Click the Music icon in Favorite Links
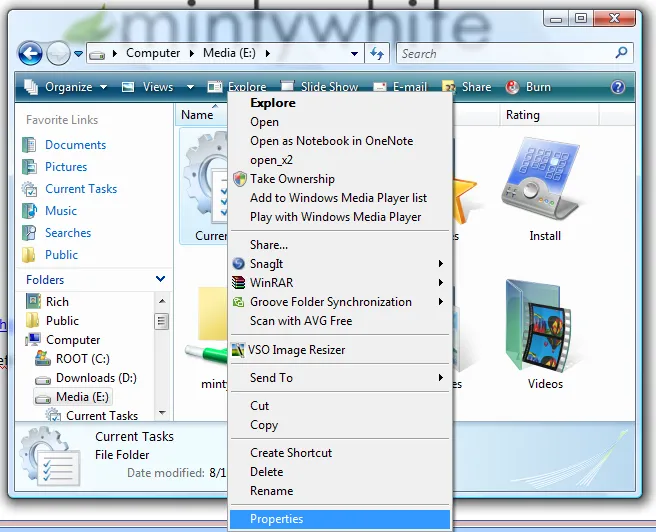This screenshot has width=656, height=532. (29, 211)
